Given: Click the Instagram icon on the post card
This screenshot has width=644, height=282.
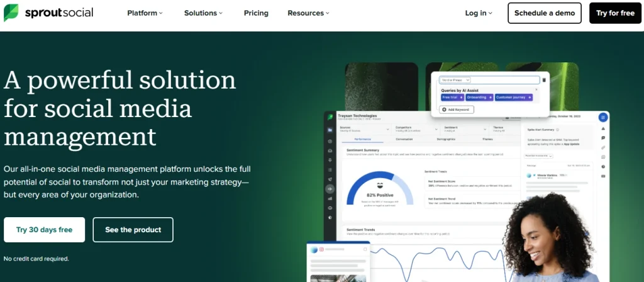Looking at the screenshot, I should point(321,249).
